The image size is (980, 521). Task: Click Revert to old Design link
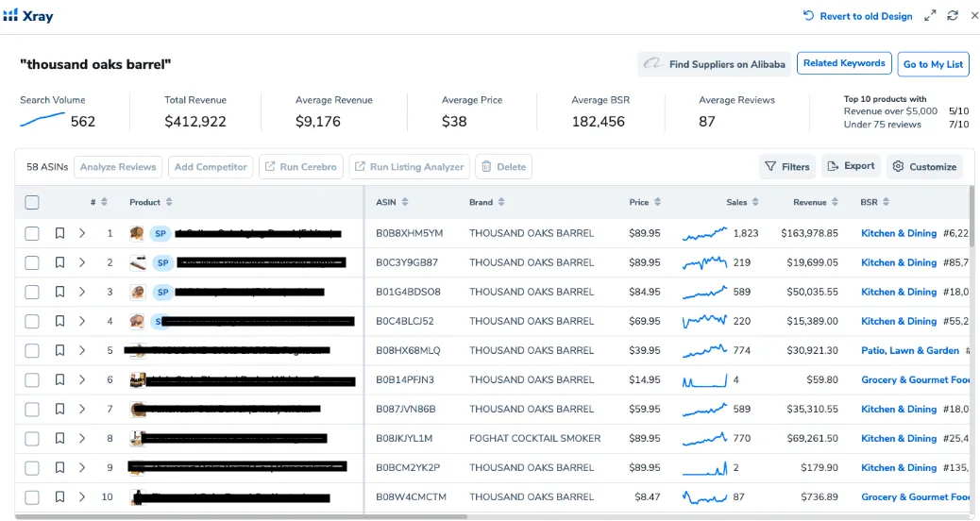pyautogui.click(x=857, y=16)
